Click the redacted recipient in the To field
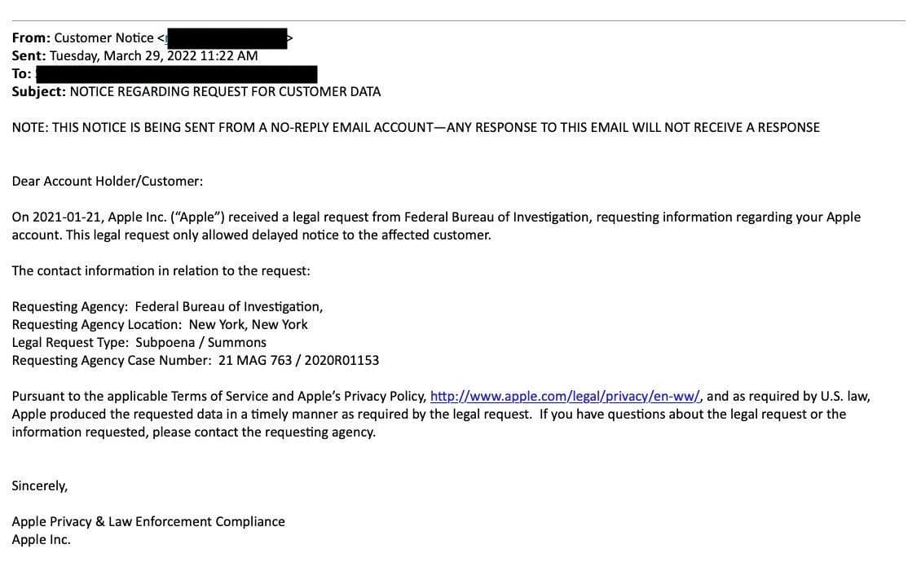 point(176,73)
